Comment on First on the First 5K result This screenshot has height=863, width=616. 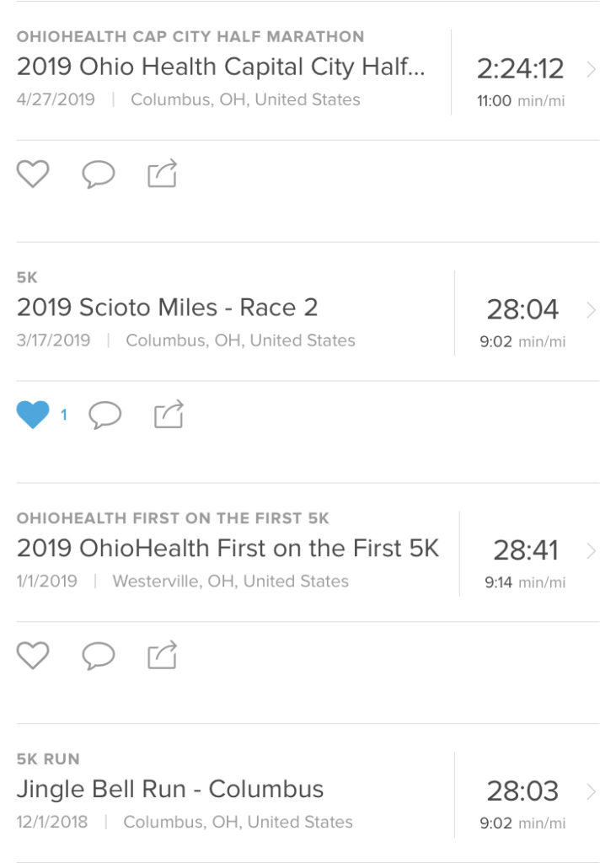pos(99,656)
